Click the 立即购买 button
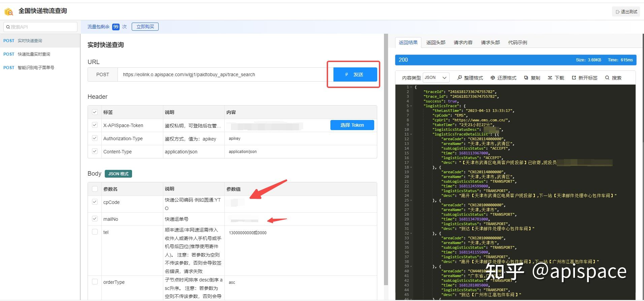This screenshot has height=301, width=644. click(145, 27)
